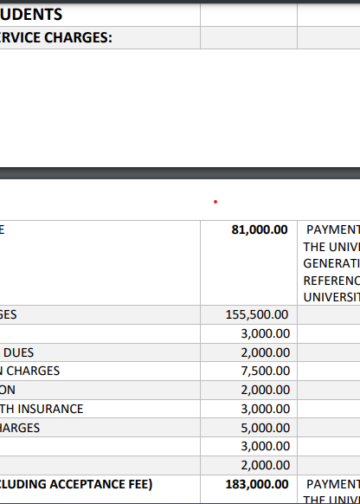Click the 'GES' label beside 155,500.00

[x=8, y=315]
